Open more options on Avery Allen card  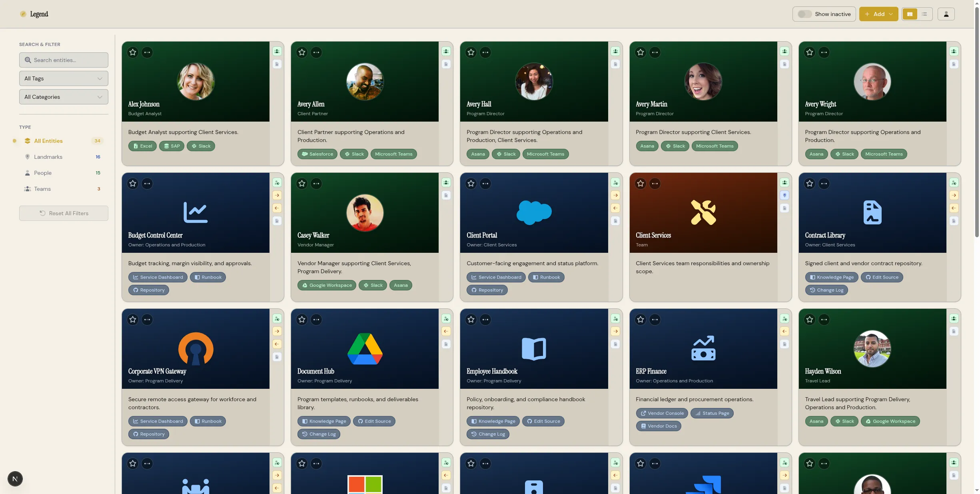point(316,52)
